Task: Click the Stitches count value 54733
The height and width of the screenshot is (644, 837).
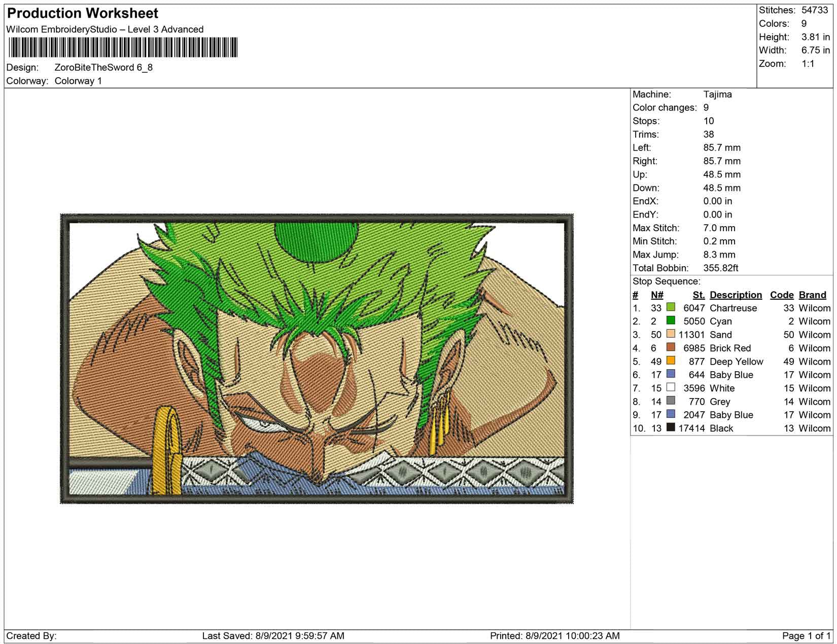Action: 815,10
